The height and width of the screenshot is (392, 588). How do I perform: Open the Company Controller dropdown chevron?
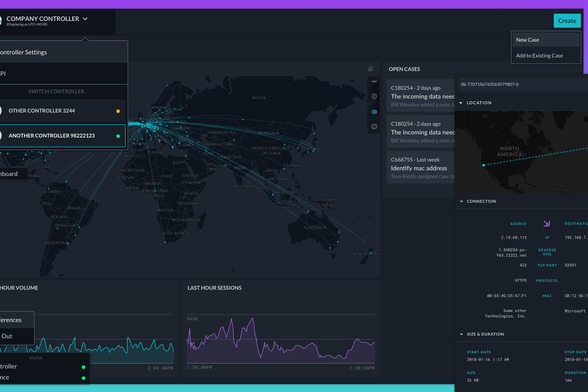[85, 19]
